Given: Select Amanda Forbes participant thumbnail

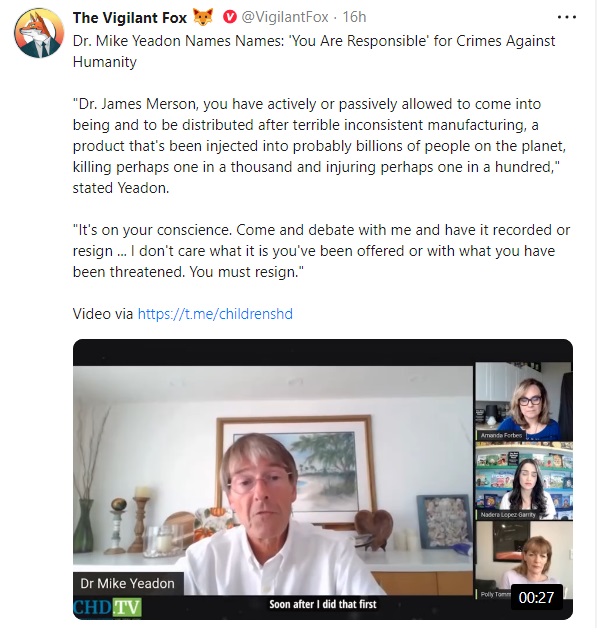Looking at the screenshot, I should [x=524, y=401].
